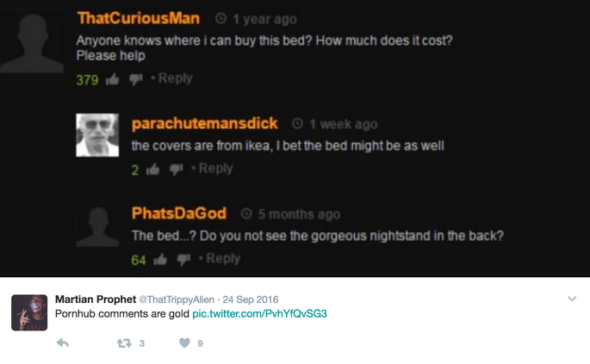Like the tweet with heart icon
This screenshot has height=364, width=590.
click(x=184, y=343)
